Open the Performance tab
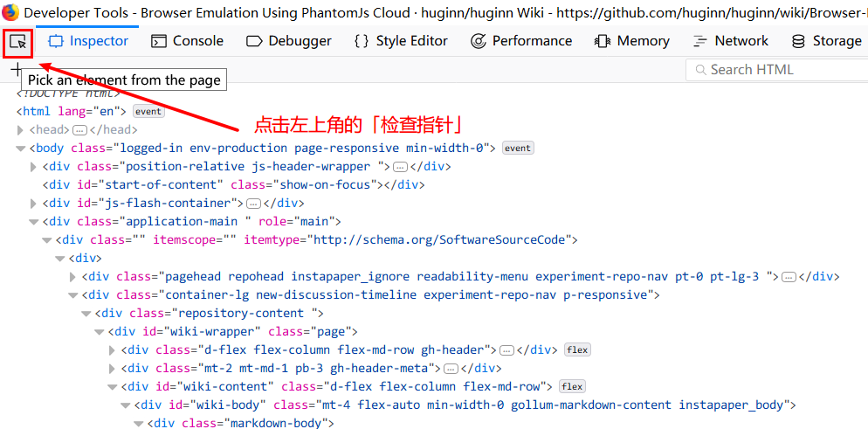Viewport: 868px width, 429px height. point(521,41)
